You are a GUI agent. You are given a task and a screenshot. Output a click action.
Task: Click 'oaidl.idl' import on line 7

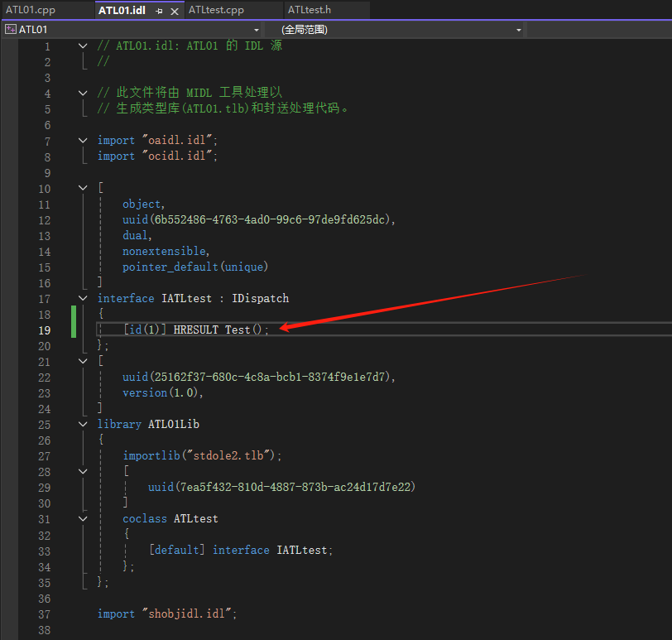(176, 140)
